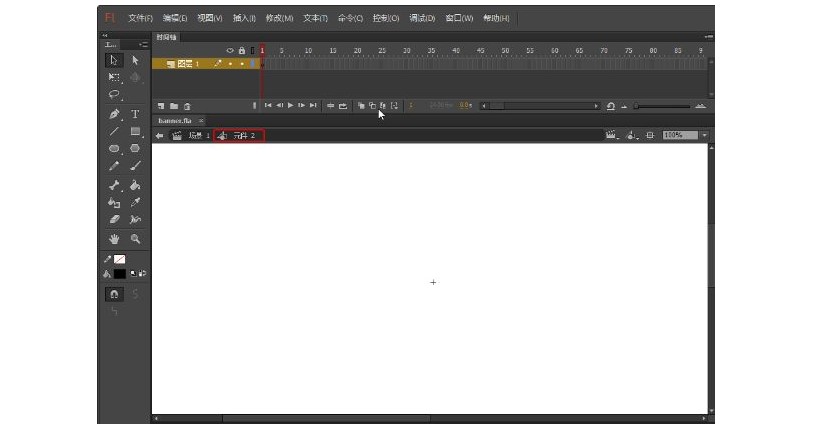Select the Eyedropper tool
The width and height of the screenshot is (815, 427).
(135, 202)
